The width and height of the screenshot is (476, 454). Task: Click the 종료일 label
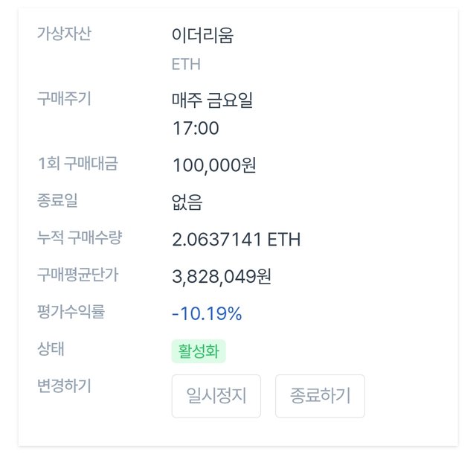pyautogui.click(x=57, y=200)
